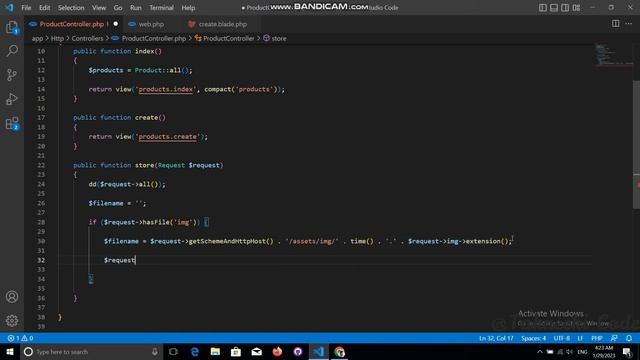Open Firefox from taskbar

click(277, 352)
